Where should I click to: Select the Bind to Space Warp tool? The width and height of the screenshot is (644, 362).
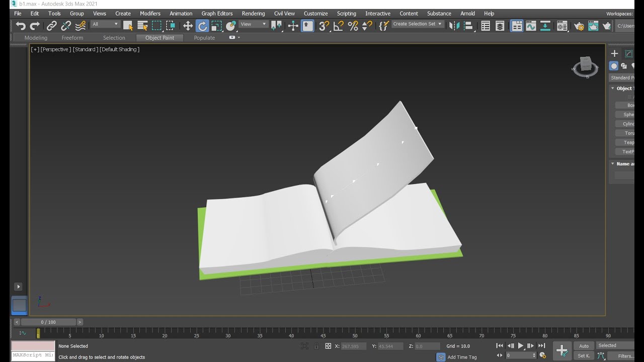coord(80,26)
